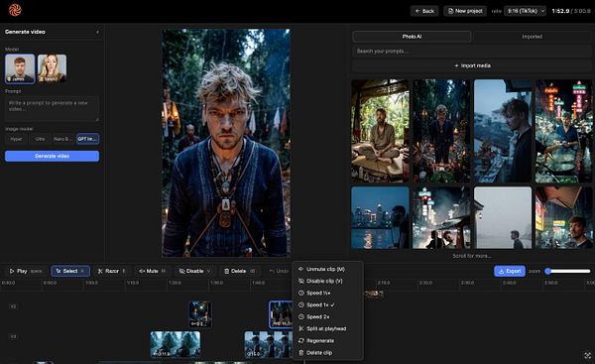Screen dimensions: 595x364
Task: Collapse the Generate video panel
Action: coord(98,33)
